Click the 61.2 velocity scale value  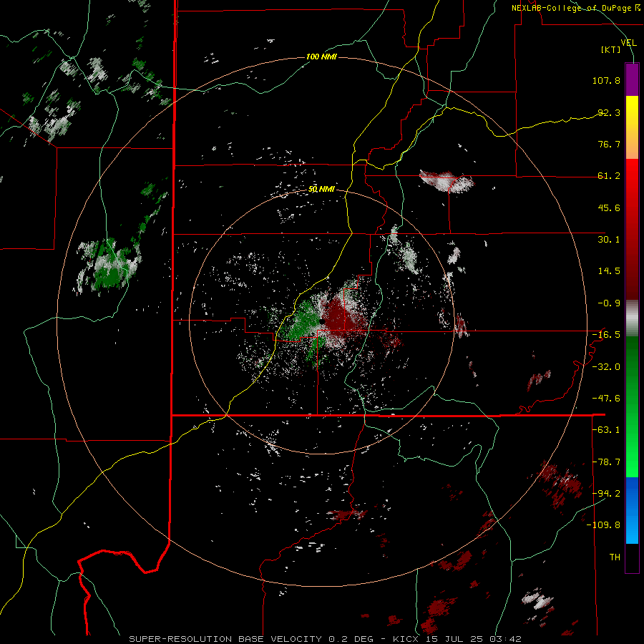click(x=609, y=176)
